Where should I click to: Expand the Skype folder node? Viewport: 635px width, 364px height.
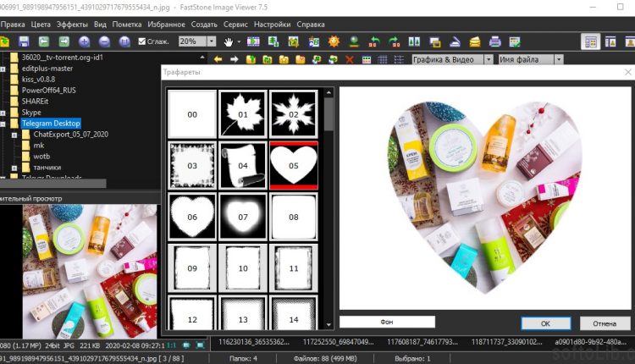[3, 113]
